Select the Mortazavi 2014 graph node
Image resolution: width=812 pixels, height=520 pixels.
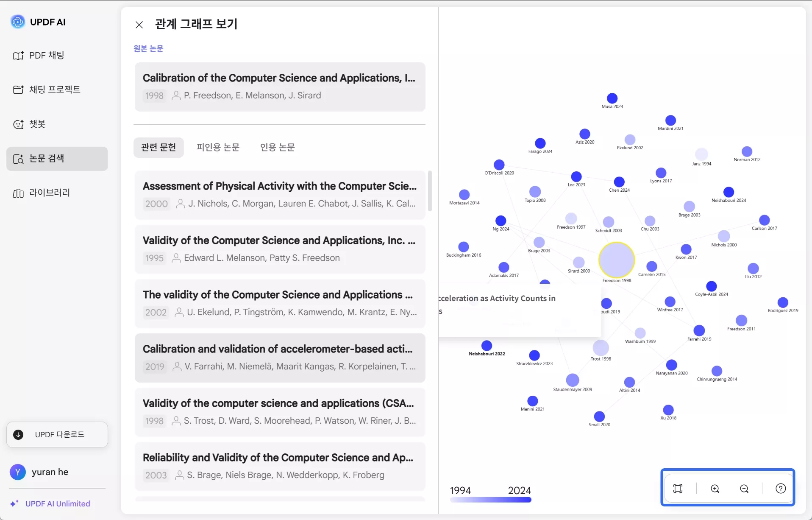464,195
